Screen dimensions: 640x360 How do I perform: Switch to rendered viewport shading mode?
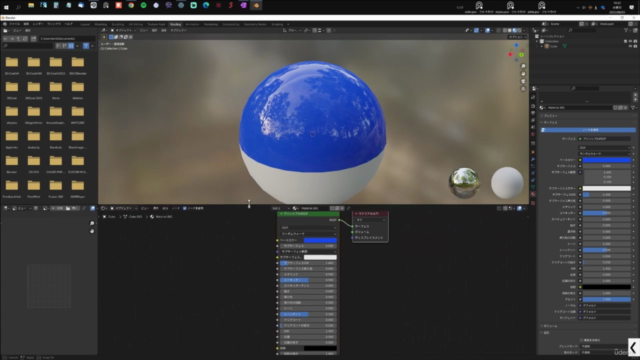click(519, 30)
